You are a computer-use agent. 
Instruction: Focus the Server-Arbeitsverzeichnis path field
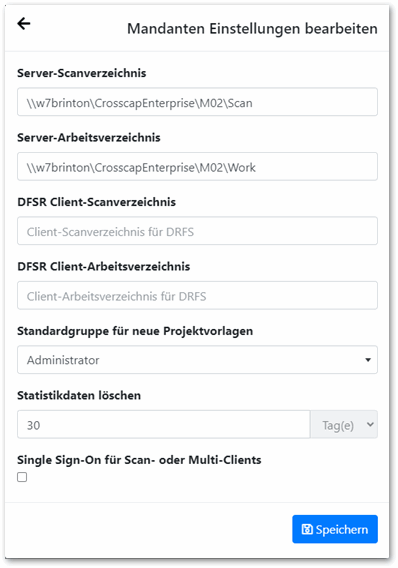pyautogui.click(x=197, y=166)
